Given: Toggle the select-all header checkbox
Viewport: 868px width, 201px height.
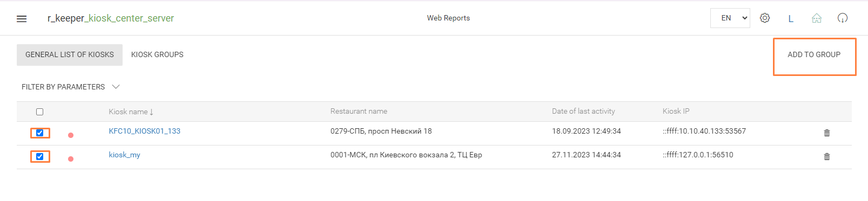Looking at the screenshot, I should click(39, 112).
